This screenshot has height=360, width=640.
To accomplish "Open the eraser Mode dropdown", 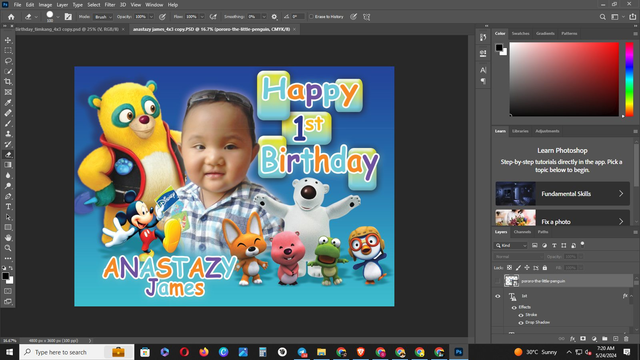I will [102, 17].
